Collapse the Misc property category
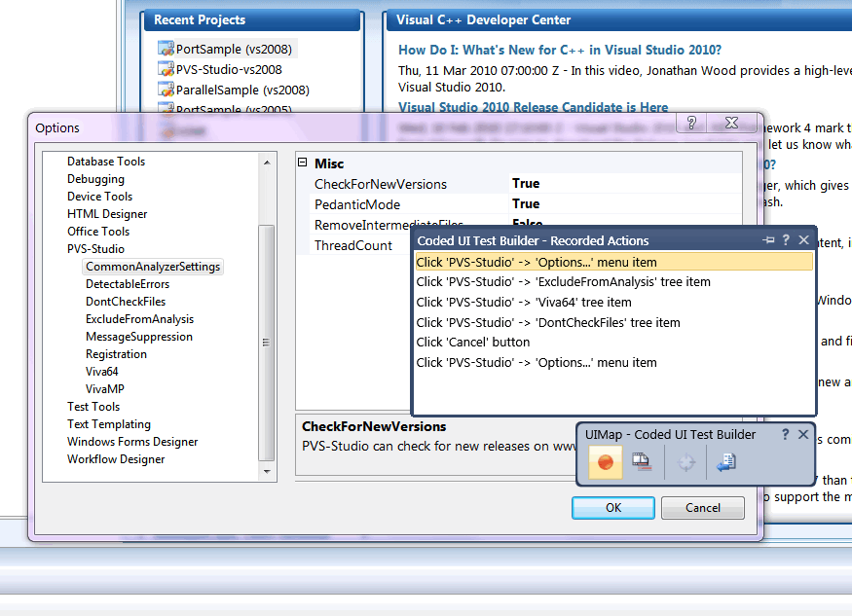This screenshot has height=616, width=852. [303, 163]
